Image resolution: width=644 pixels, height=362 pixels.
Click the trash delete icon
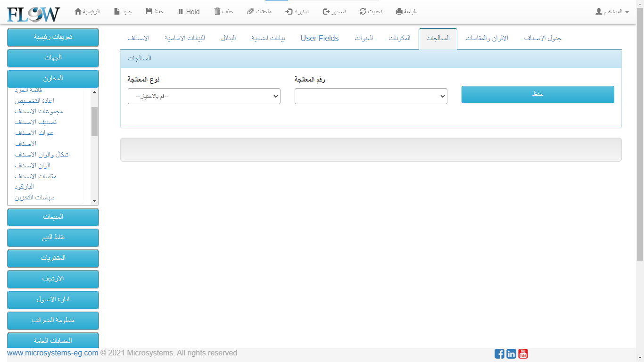point(217,11)
